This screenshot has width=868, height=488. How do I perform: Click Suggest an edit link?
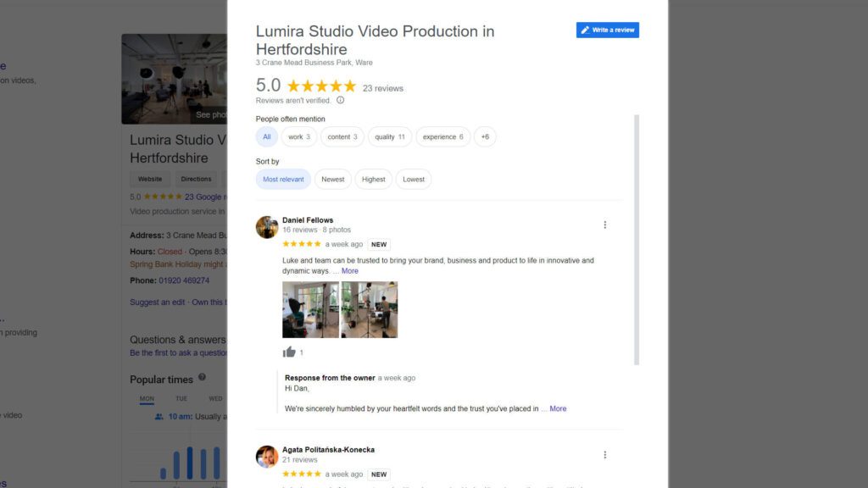tap(157, 302)
